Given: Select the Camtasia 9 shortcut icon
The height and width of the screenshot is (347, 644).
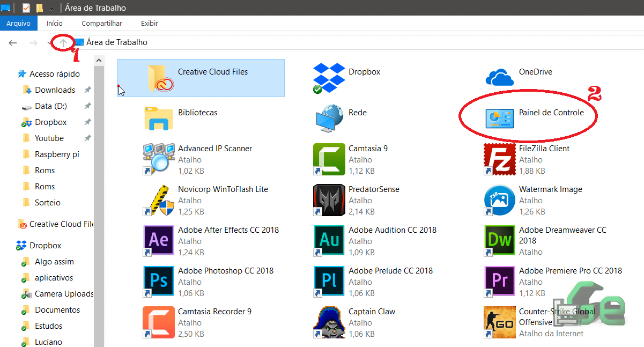Looking at the screenshot, I should coord(329,159).
